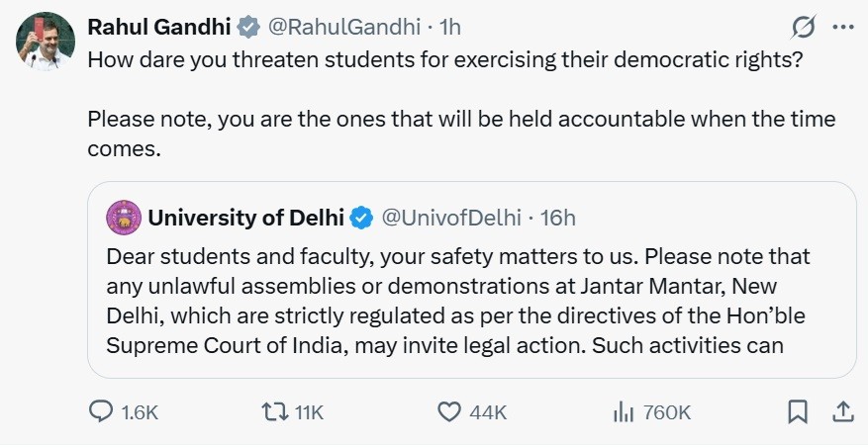Click the Grok slashed-circle icon

coord(803,27)
